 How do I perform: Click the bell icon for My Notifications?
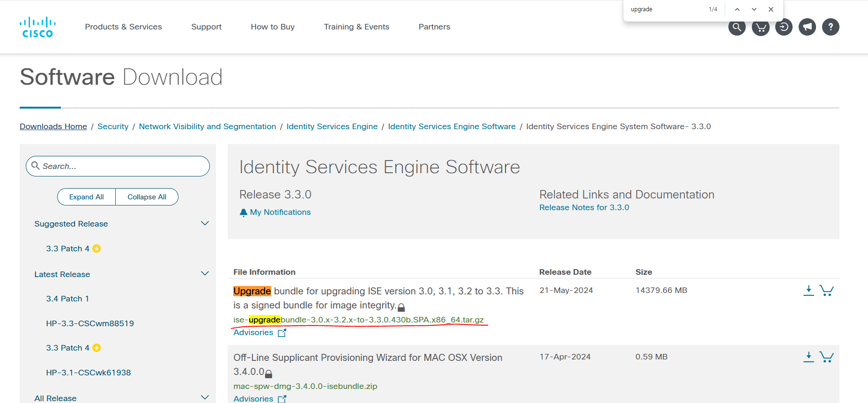tap(244, 212)
